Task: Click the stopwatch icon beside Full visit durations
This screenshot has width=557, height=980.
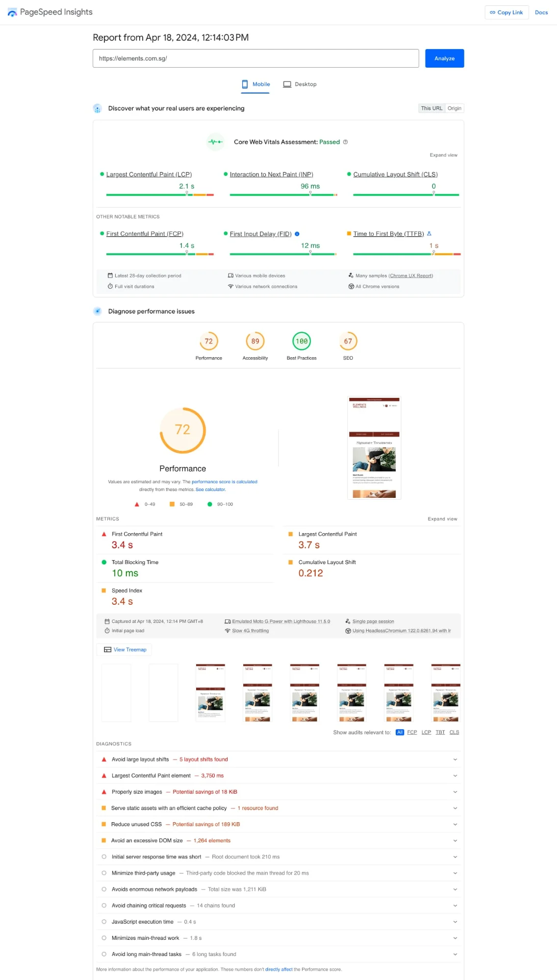Action: 110,286
